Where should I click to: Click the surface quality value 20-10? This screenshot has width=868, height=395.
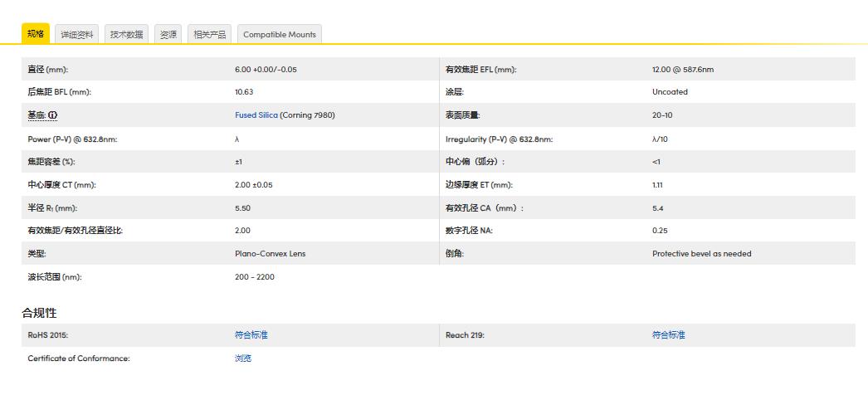point(662,115)
